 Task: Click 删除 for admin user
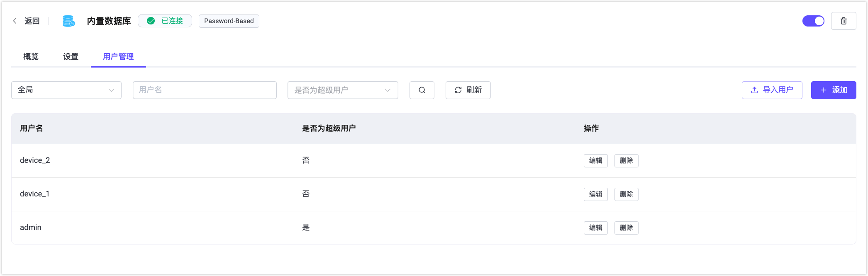click(626, 228)
